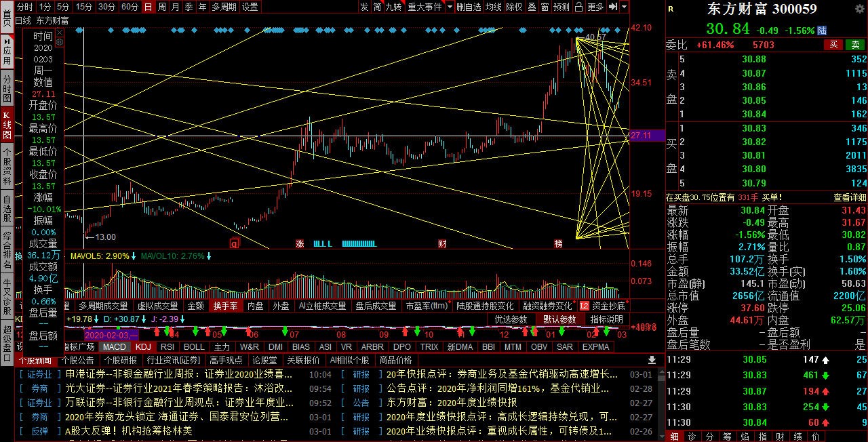Click the red q marker on chart
This screenshot has height=442, width=868.
point(235,243)
